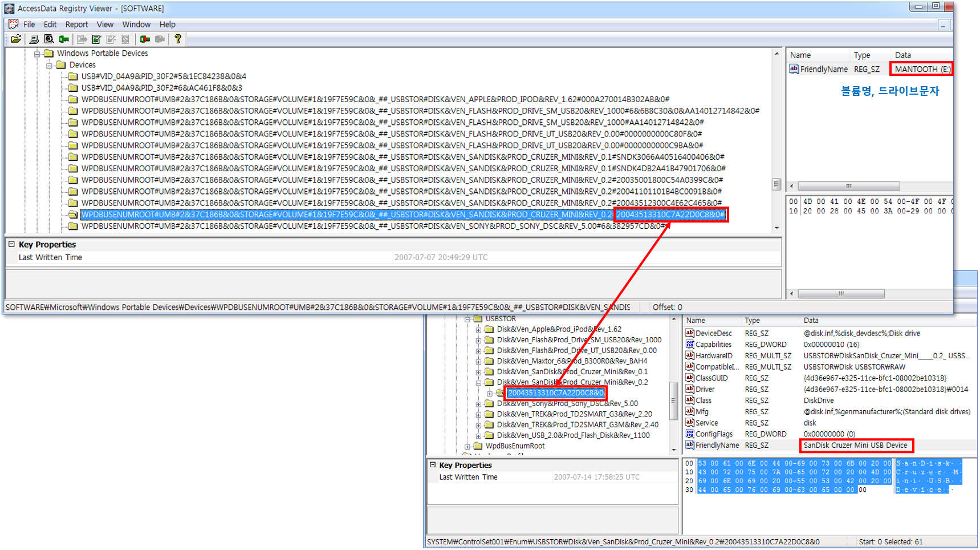Collapse Disk&Ven_SanDisk Cruzer_Mini Rev_0.2 node
Viewport: 980px width, 550px height.
tap(479, 383)
